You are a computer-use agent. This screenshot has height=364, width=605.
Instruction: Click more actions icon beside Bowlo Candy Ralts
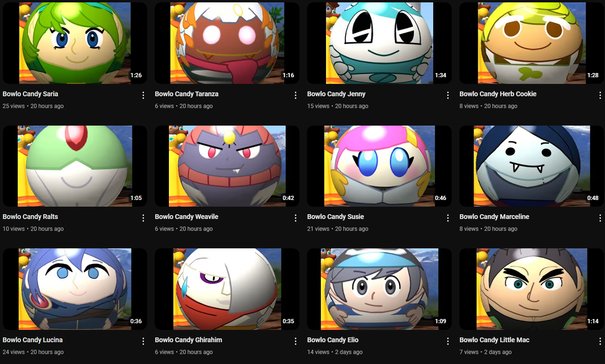pos(143,218)
